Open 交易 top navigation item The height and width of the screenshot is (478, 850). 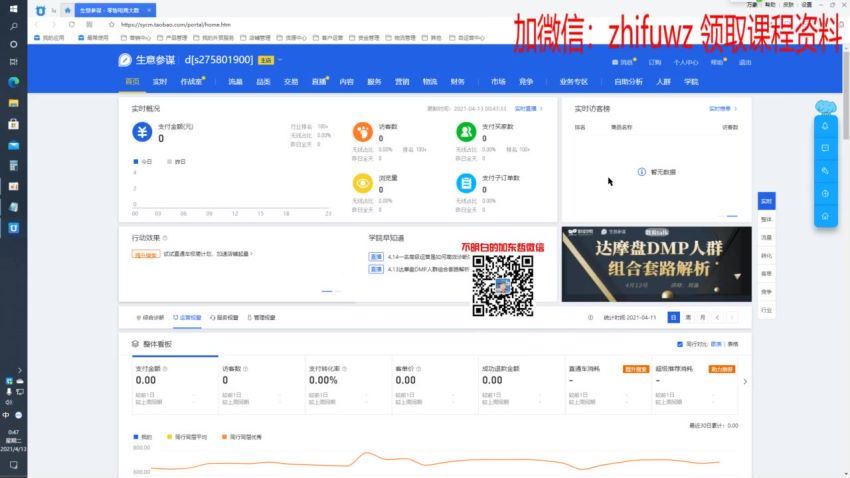pos(291,82)
